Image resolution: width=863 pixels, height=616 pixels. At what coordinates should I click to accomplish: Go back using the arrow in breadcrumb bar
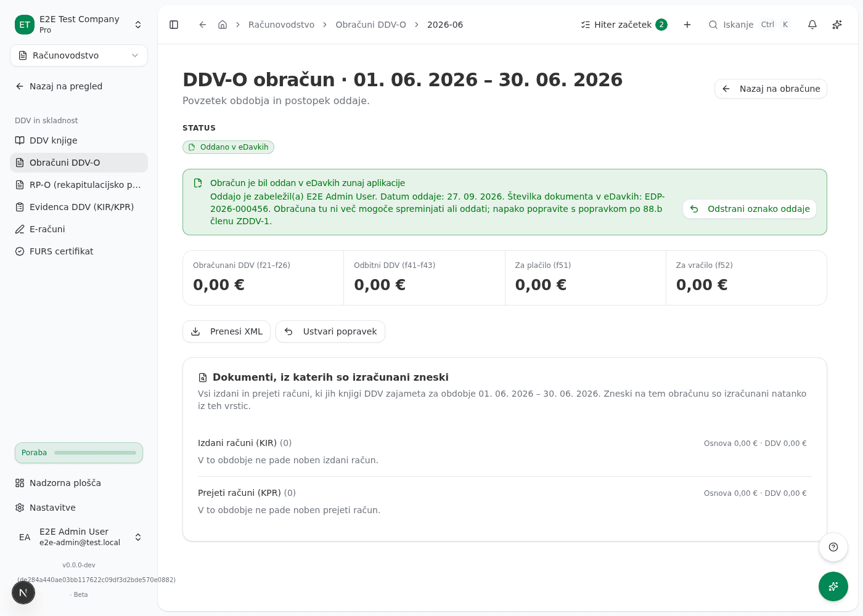click(202, 25)
